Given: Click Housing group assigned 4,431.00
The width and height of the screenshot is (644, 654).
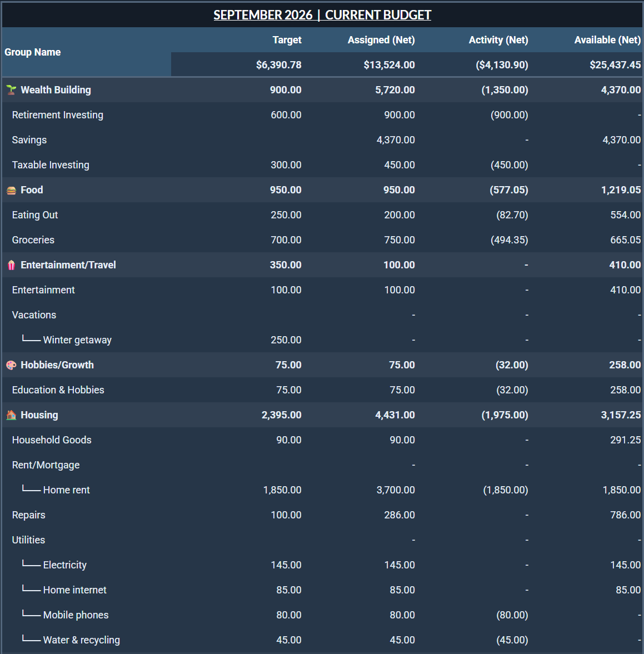Looking at the screenshot, I should [x=395, y=415].
